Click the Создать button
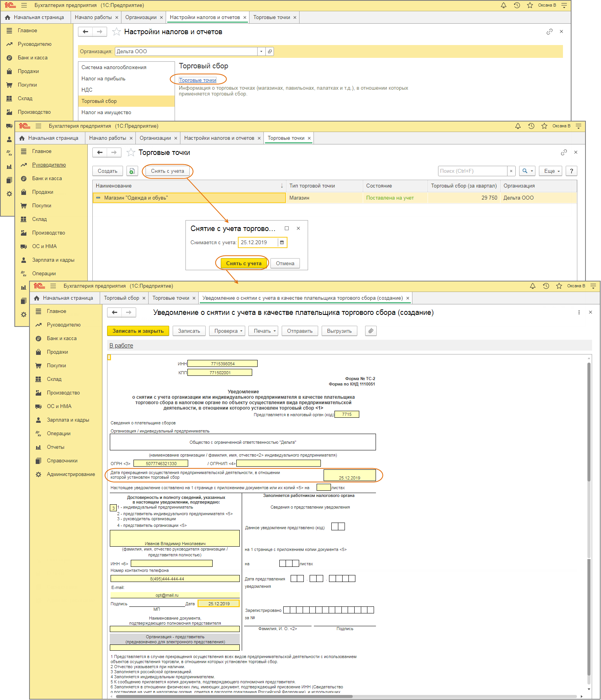This screenshot has width=601, height=700. coord(107,171)
